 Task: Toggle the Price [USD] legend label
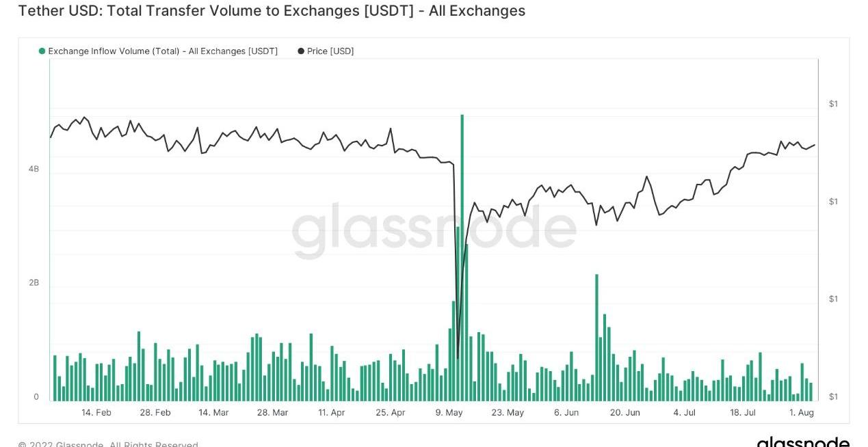pyautogui.click(x=330, y=51)
